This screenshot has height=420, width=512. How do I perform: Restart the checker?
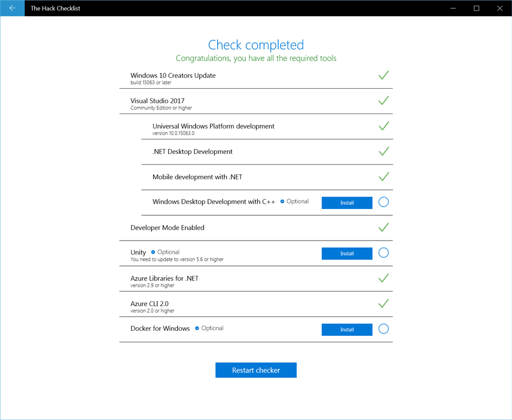coord(256,370)
